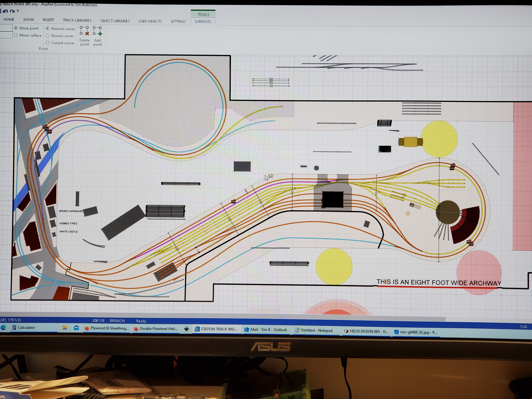Open the HOME ribbon tab
The image size is (532, 399).
[x=9, y=20]
